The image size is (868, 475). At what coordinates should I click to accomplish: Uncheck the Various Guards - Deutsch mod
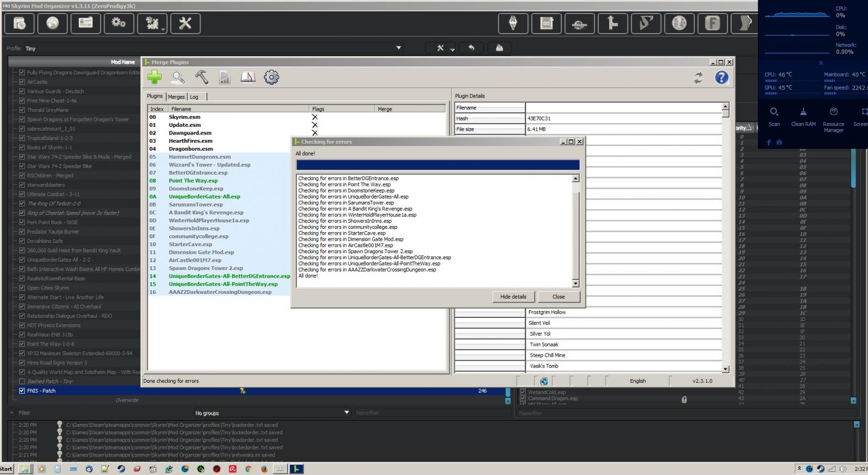point(22,91)
